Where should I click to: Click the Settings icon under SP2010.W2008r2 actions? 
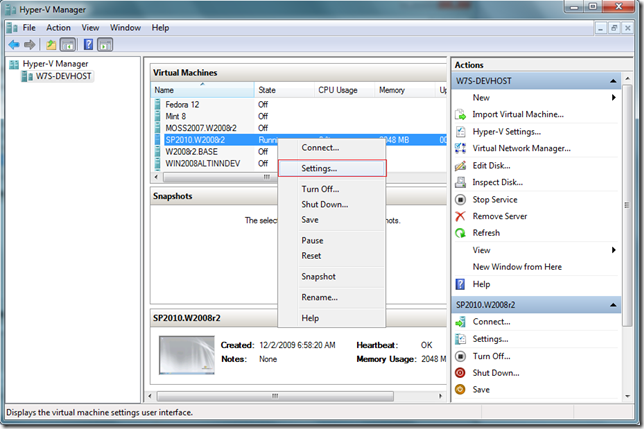[x=460, y=339]
